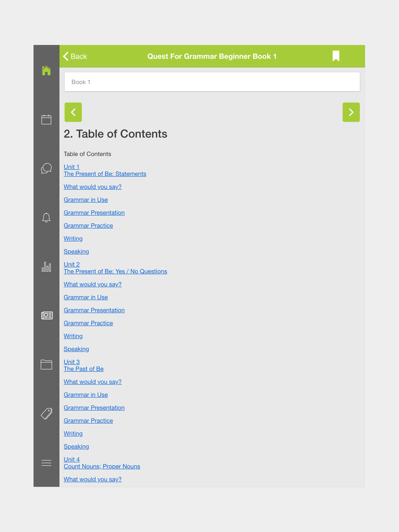The height and width of the screenshot is (532, 399).
Task: Open the news feed icon
Action: (47, 315)
